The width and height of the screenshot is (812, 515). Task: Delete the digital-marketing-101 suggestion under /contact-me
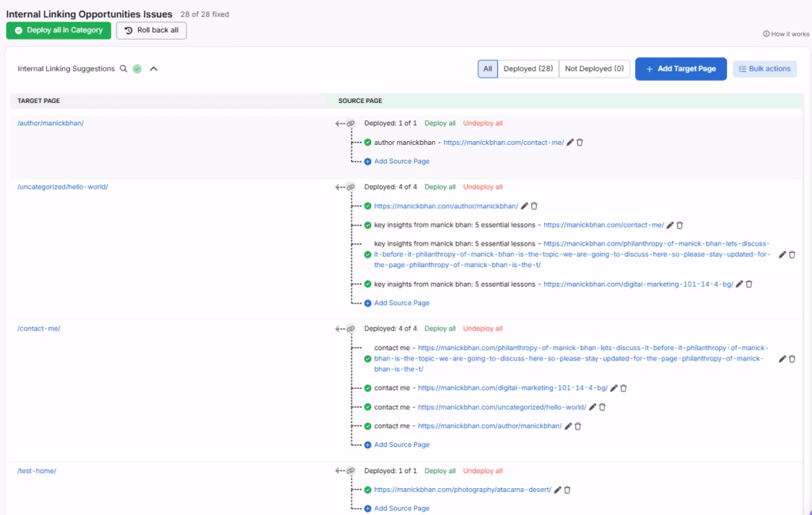(x=623, y=388)
